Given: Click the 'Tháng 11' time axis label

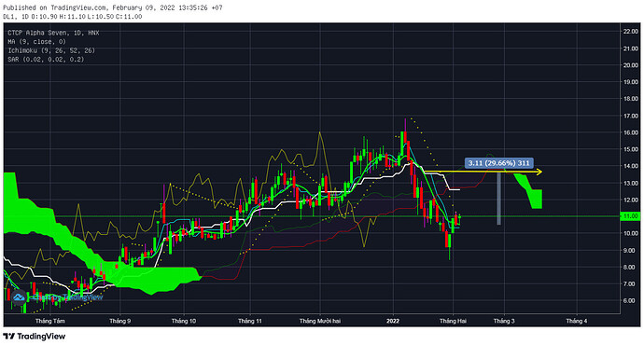Looking at the screenshot, I should [x=250, y=321].
